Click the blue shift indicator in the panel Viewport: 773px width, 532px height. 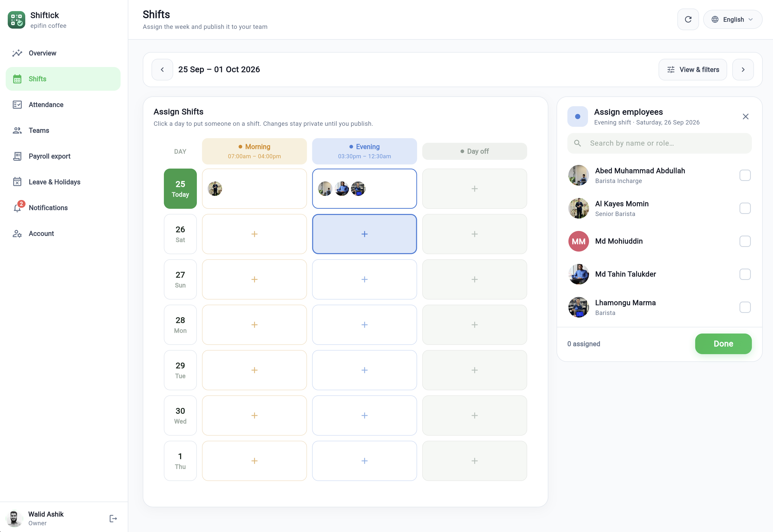[x=577, y=117]
